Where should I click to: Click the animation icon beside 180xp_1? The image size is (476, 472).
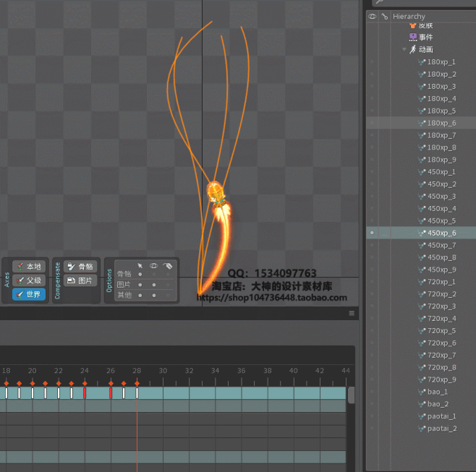pos(422,62)
